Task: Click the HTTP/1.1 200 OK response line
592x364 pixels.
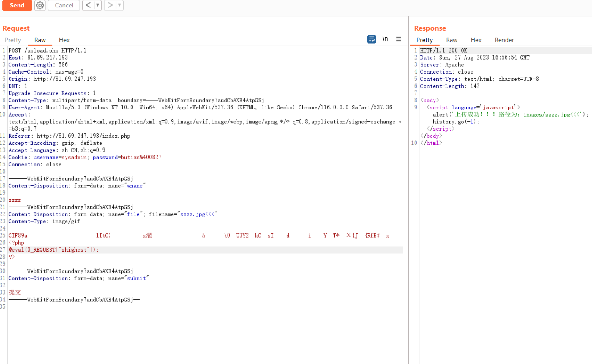Action: click(x=443, y=50)
